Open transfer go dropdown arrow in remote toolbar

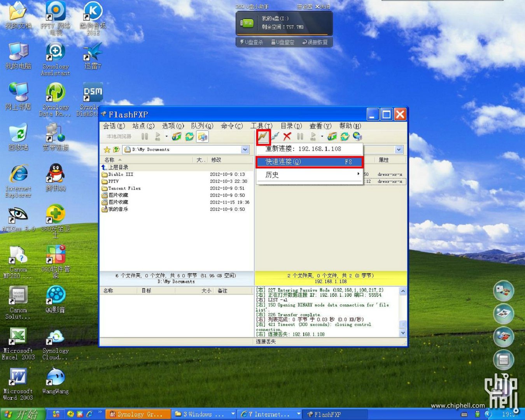[322, 136]
